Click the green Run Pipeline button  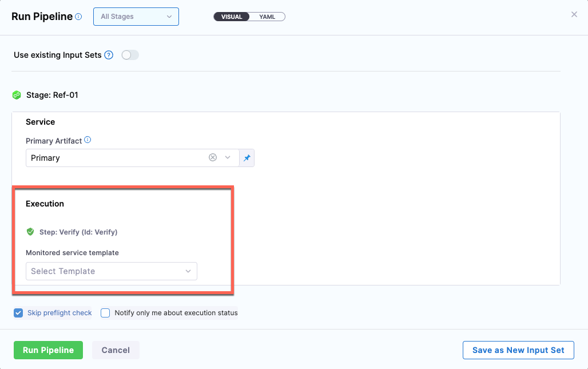(48, 350)
